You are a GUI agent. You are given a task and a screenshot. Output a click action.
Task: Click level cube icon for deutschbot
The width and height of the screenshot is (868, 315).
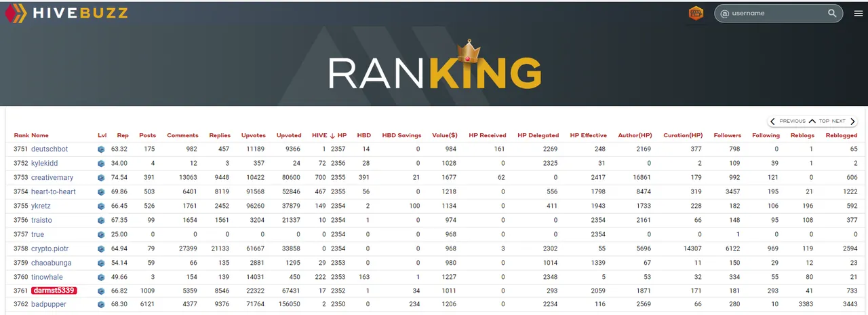pos(101,149)
